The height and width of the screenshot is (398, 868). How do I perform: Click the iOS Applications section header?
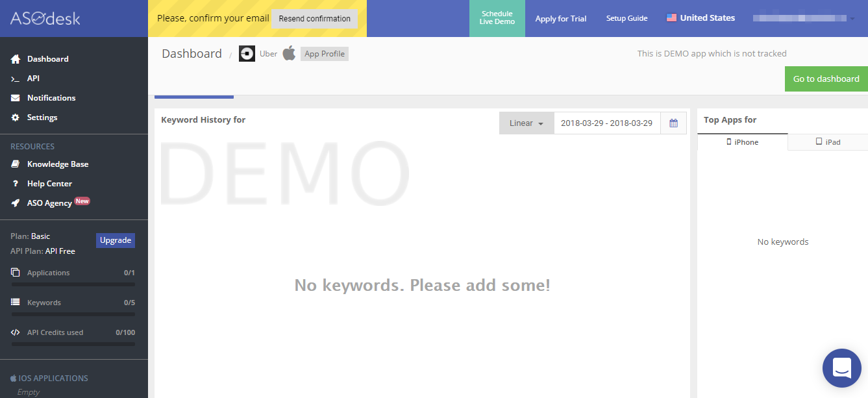[x=49, y=378]
